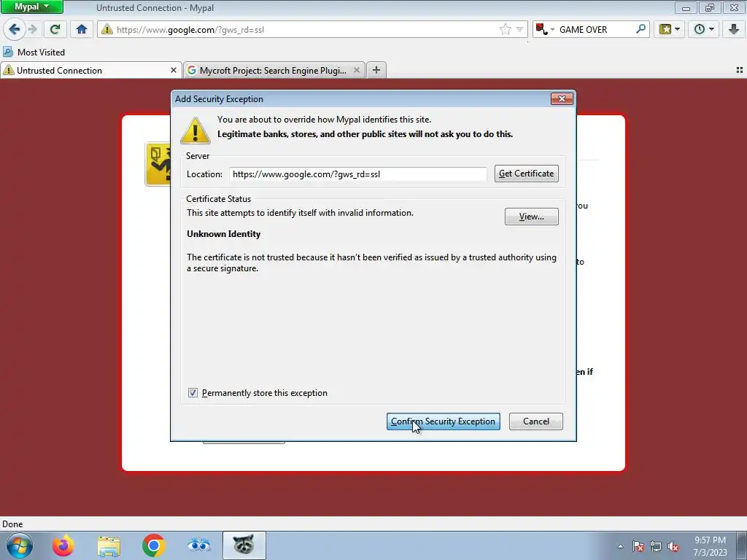Screen dimensions: 747x560
Task: Open the bookmarks menu button
Action: pos(670,29)
